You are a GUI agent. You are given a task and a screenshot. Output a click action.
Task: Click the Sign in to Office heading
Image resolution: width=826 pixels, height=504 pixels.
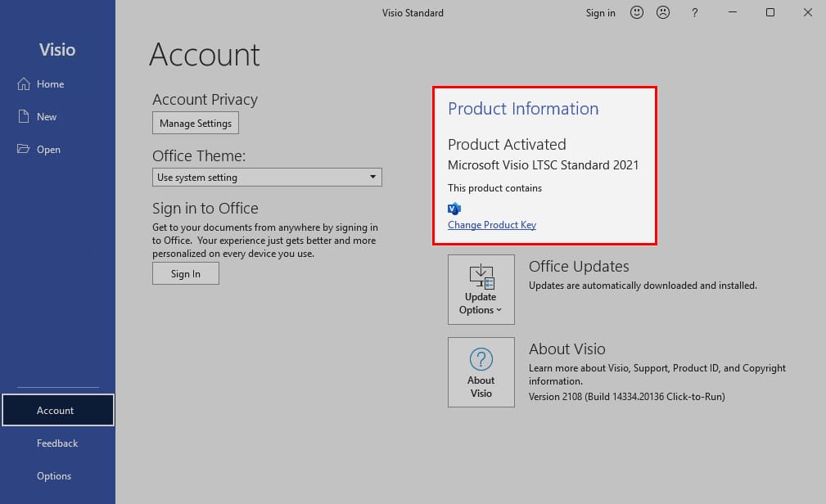point(205,209)
